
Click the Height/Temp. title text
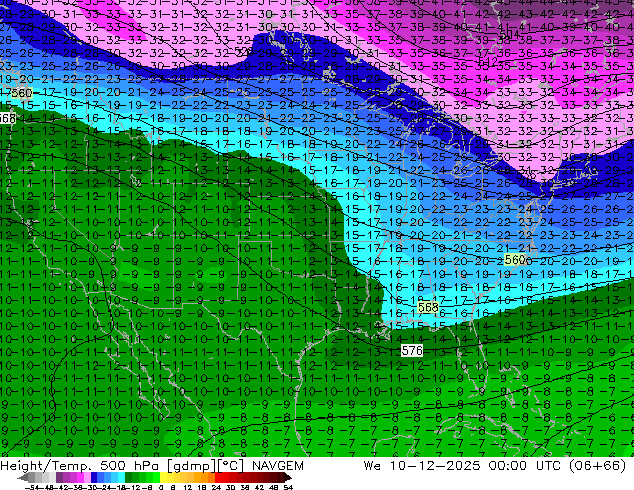[45, 466]
